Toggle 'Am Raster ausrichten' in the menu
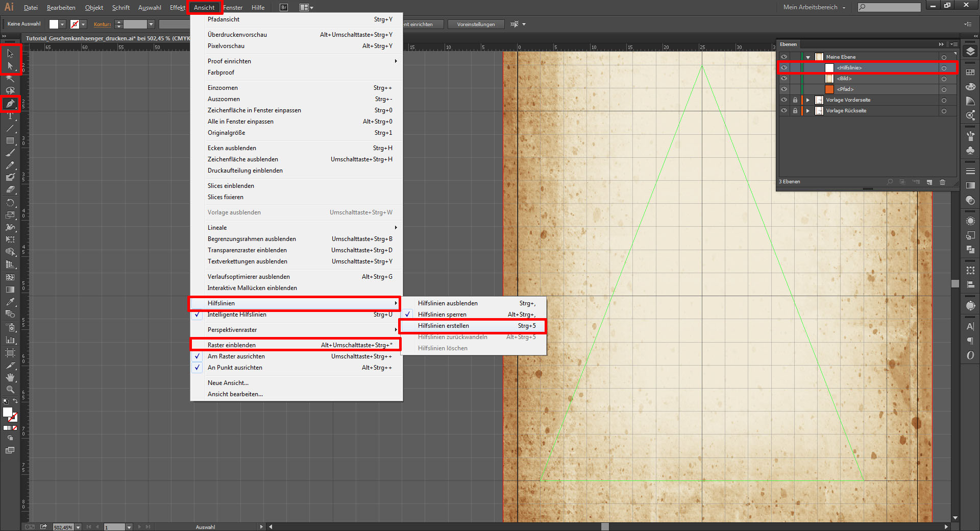This screenshot has width=980, height=531. point(236,356)
